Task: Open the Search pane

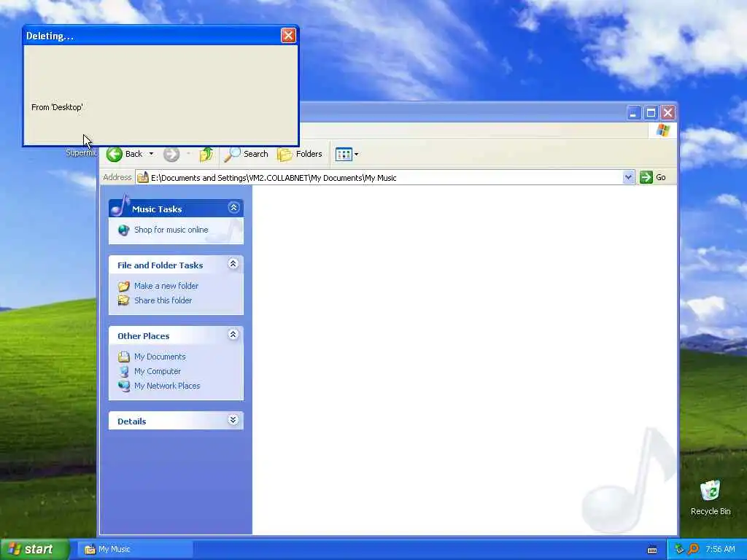Action: [x=247, y=154]
